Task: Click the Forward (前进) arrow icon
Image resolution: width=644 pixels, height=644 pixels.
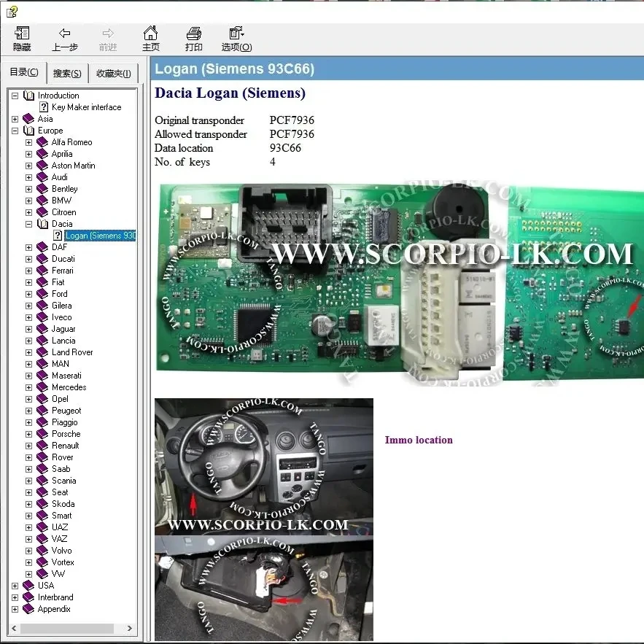Action: (x=108, y=34)
